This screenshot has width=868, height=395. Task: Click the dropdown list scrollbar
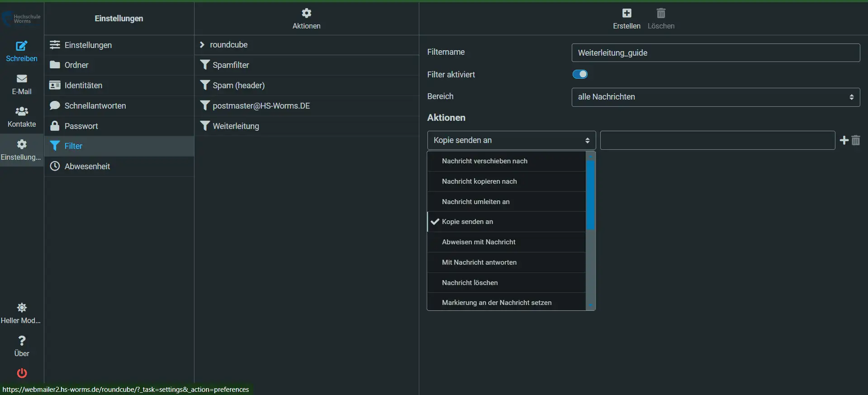point(590,195)
